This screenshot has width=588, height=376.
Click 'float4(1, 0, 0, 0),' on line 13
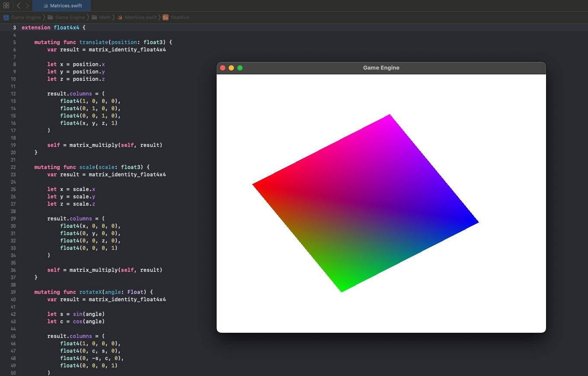click(x=90, y=101)
